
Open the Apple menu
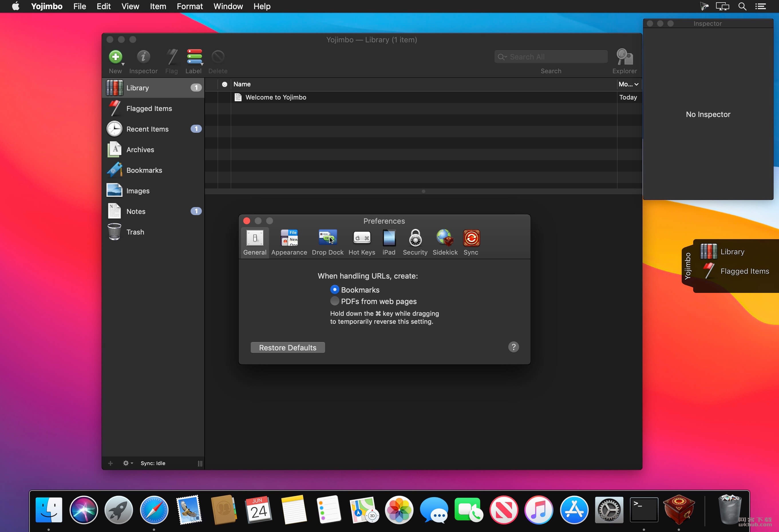(15, 6)
